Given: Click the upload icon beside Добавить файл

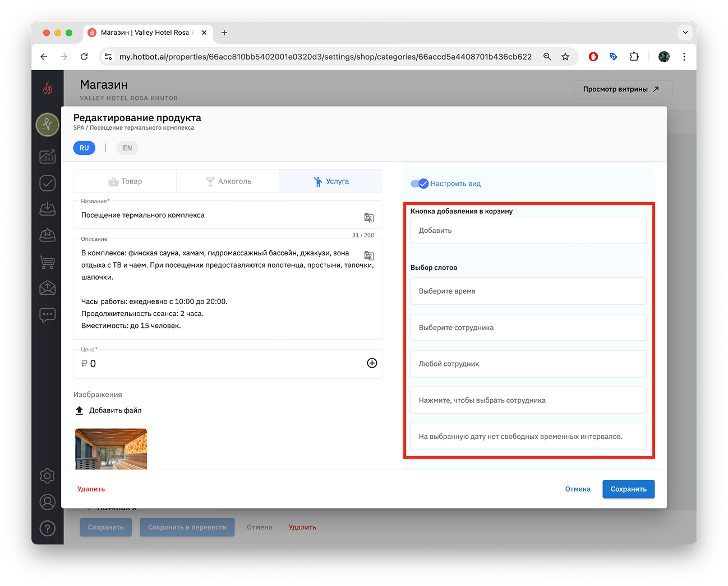Looking at the screenshot, I should coord(80,410).
